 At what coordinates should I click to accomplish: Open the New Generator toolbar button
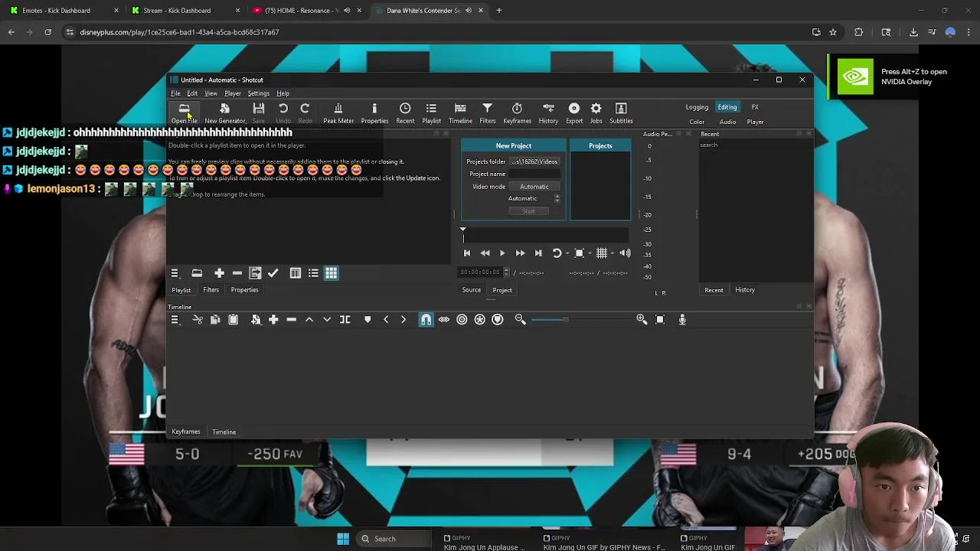[x=224, y=113]
